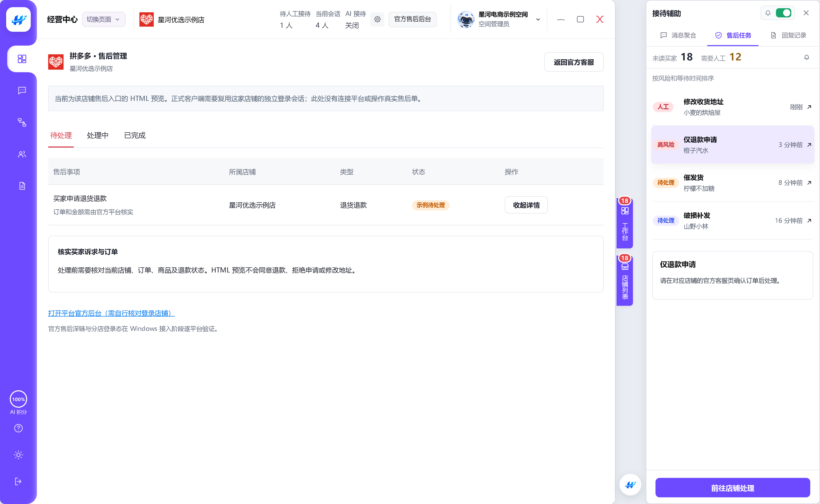Open the 消息聚合 tab

678,35
